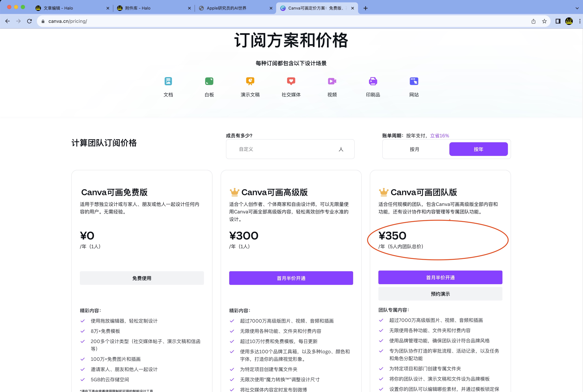
Task: Click the 网站 website icon
Action: (414, 81)
